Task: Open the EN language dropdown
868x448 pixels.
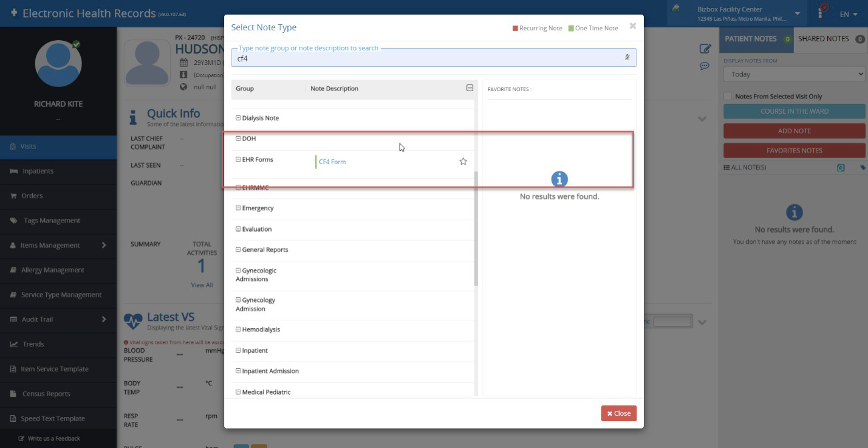Action: point(849,14)
